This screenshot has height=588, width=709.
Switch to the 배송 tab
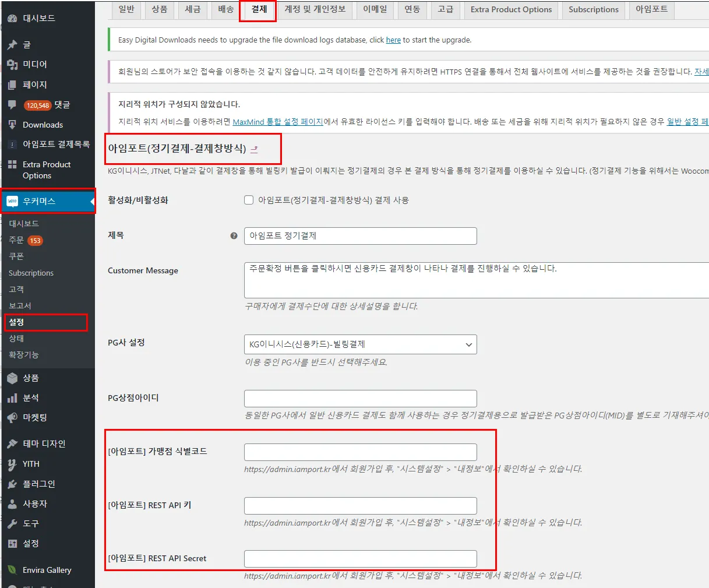(x=226, y=9)
